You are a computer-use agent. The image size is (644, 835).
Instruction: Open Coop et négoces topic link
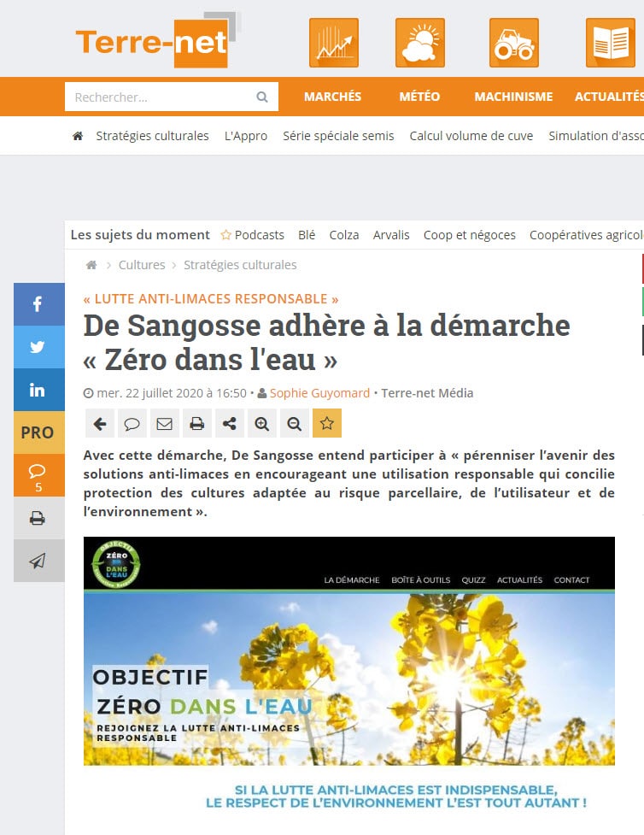[470, 235]
